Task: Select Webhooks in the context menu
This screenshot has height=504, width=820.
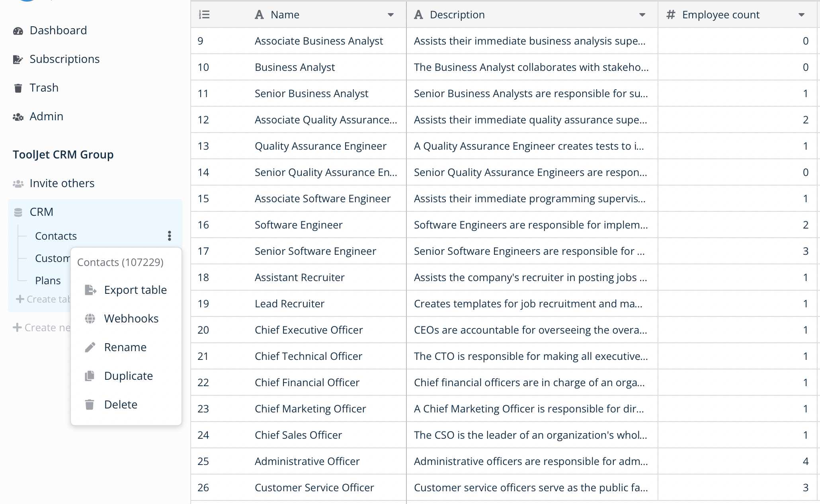Action: 131,319
